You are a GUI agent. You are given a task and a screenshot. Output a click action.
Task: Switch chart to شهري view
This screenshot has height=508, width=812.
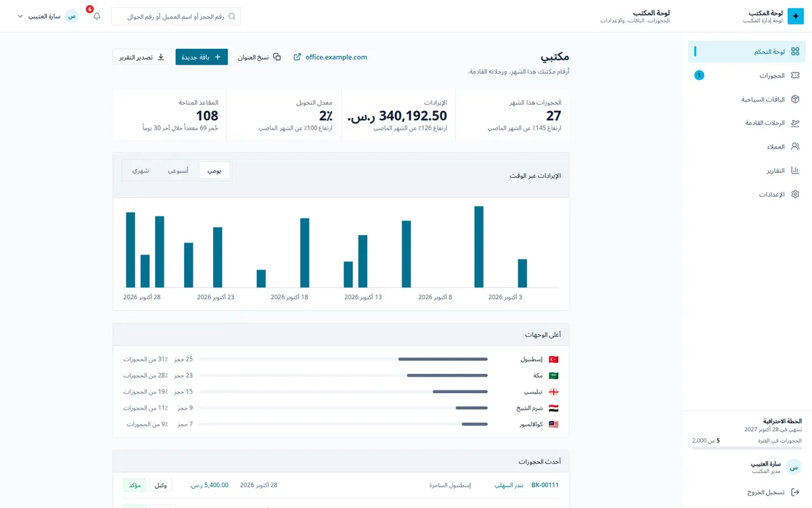tap(141, 170)
